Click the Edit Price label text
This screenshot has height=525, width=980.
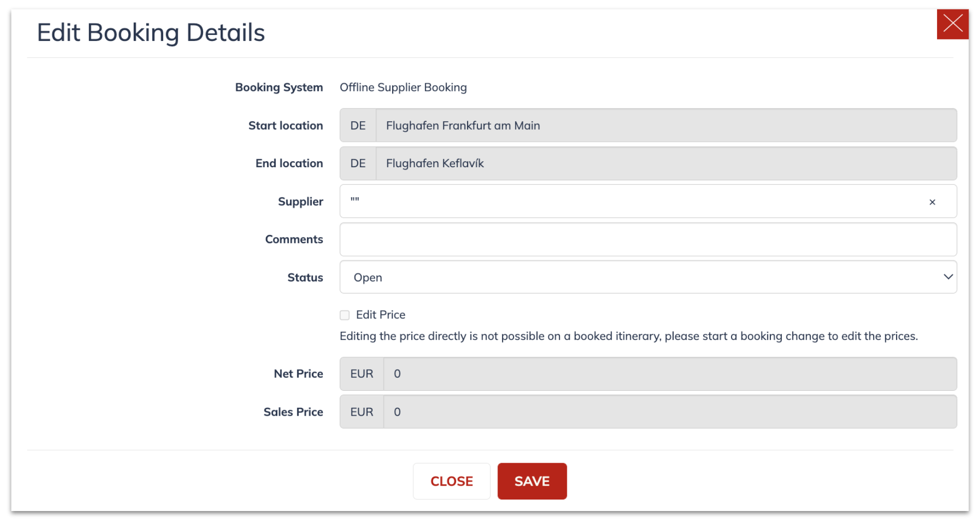[x=380, y=315]
